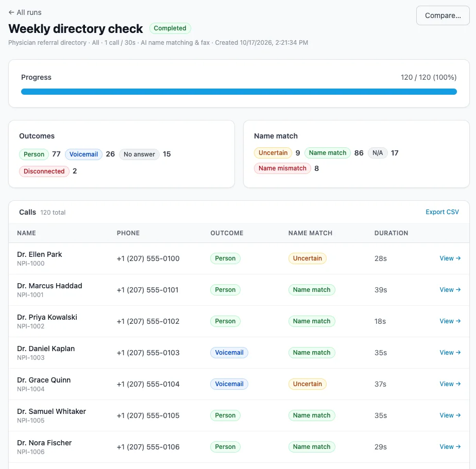476x469 pixels.
Task: Sort by the NAME MATCH column header
Action: 310,233
